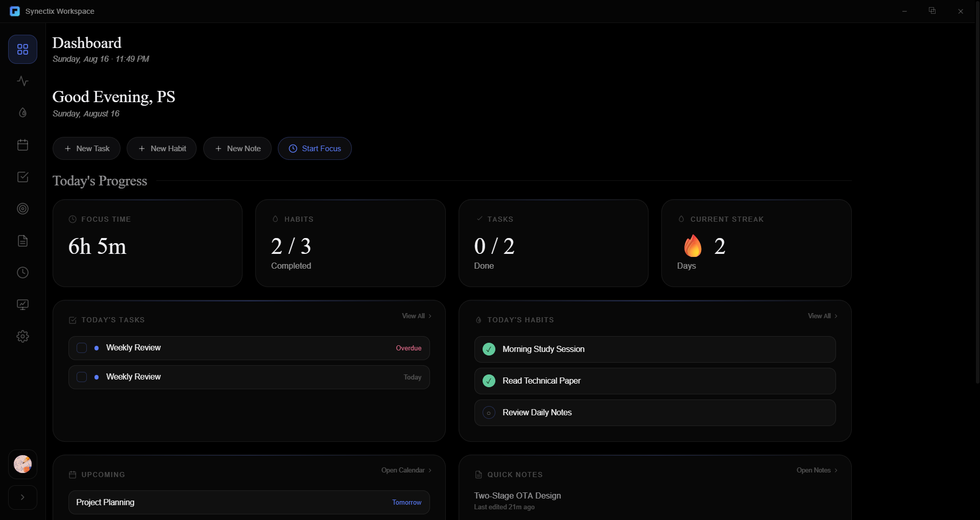Open the calendar icon in sidebar
The height and width of the screenshot is (520, 980).
22,145
